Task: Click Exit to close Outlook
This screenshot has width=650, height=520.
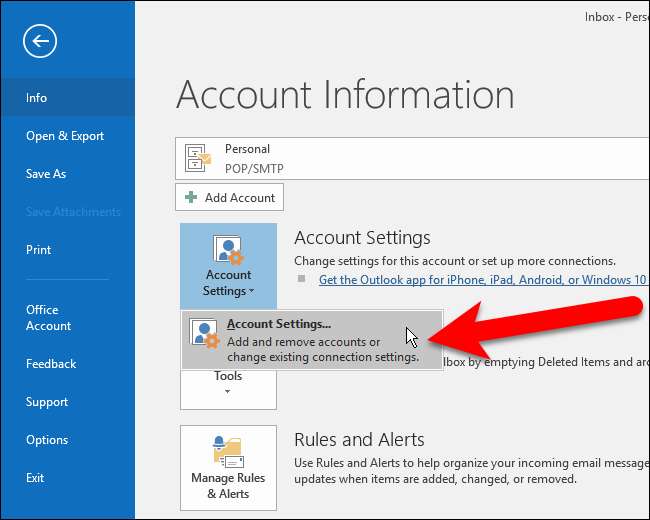Action: click(35, 478)
